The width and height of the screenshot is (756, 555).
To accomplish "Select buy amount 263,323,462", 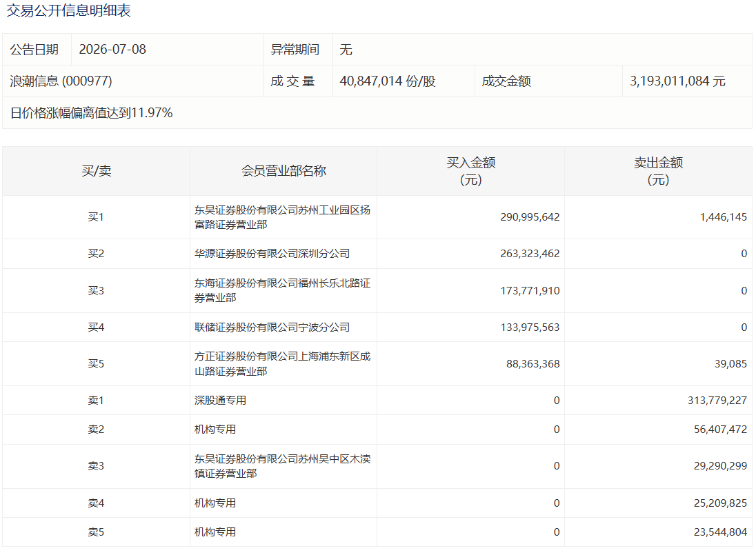I will point(530,254).
